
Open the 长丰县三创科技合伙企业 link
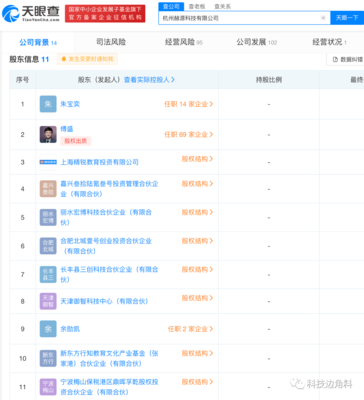pos(109,275)
